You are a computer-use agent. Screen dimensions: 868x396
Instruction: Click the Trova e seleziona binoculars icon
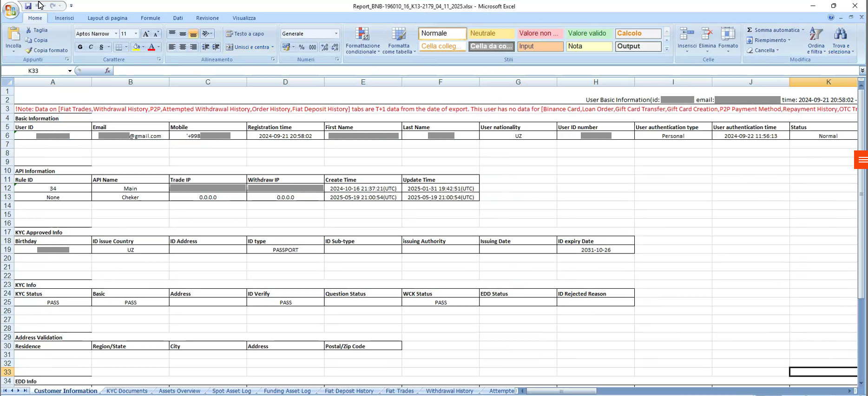(x=840, y=34)
